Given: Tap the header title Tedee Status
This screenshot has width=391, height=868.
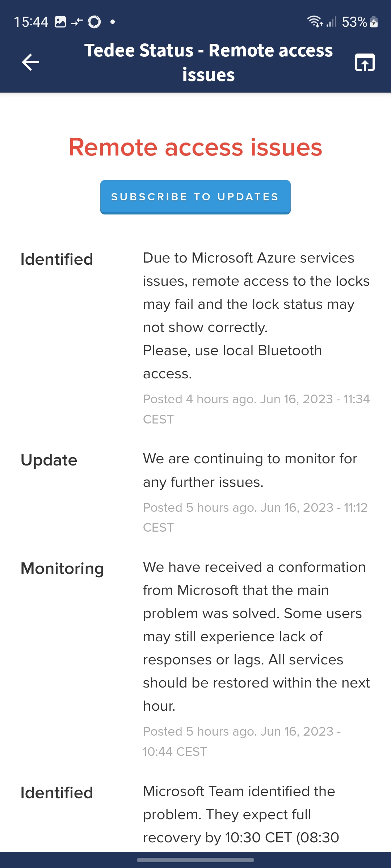Looking at the screenshot, I should tap(209, 62).
